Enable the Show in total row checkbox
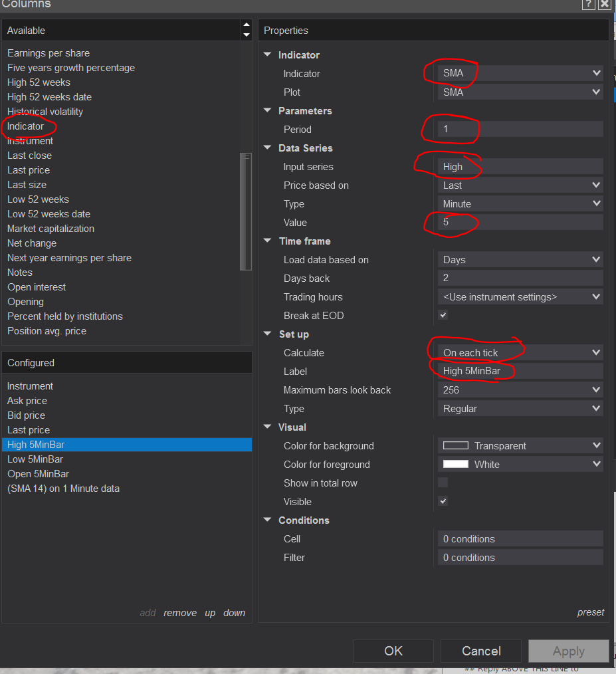The width and height of the screenshot is (616, 674). tap(443, 483)
